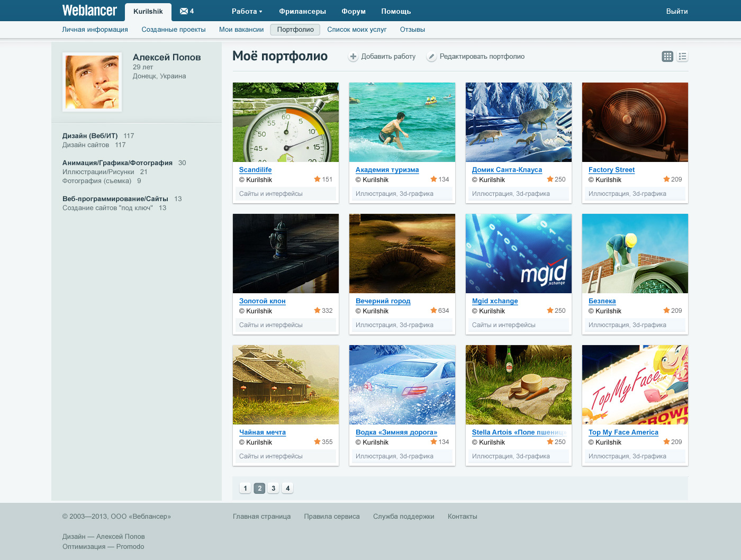Click star rating on Scandilife card
Screen dimensions: 741x560
pos(317,179)
